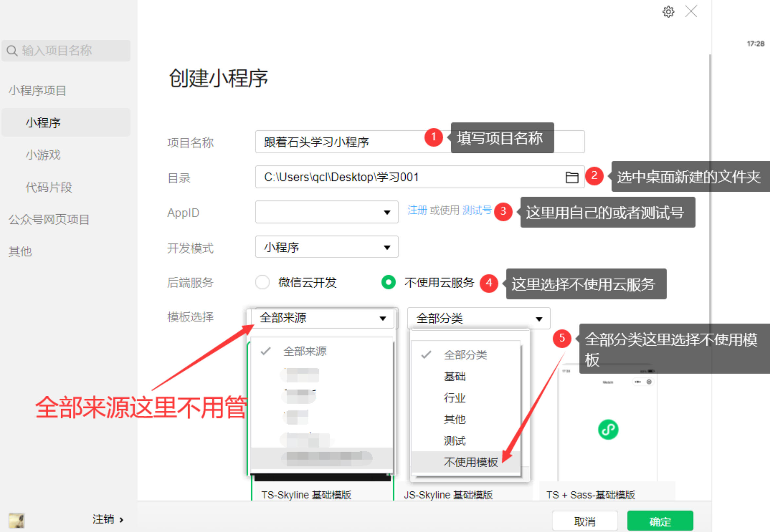The image size is (770, 532).
Task: Click the 项目名称 input field
Action: [x=420, y=142]
